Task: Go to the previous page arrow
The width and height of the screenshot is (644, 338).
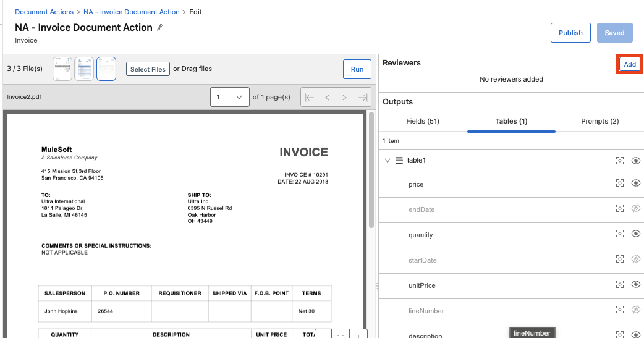Action: (328, 98)
